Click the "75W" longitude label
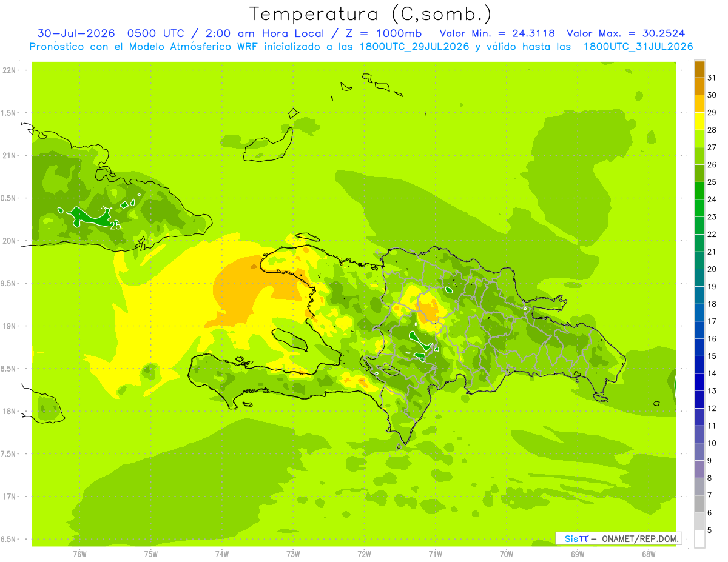The width and height of the screenshot is (728, 562). click(151, 554)
